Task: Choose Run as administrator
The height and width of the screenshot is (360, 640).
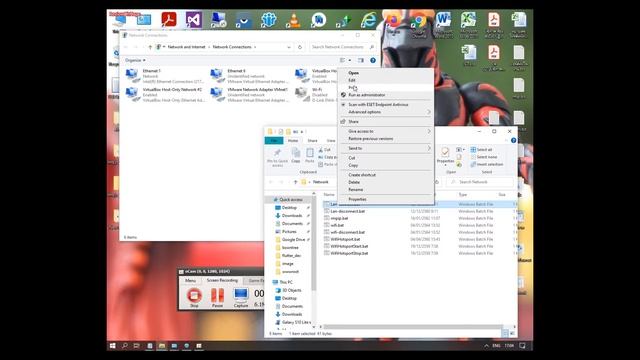Action: point(386,95)
